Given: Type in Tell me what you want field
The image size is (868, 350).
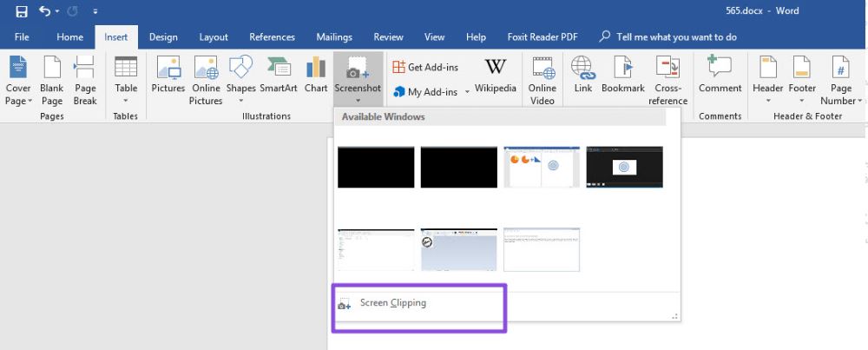Looking at the screenshot, I should point(675,37).
